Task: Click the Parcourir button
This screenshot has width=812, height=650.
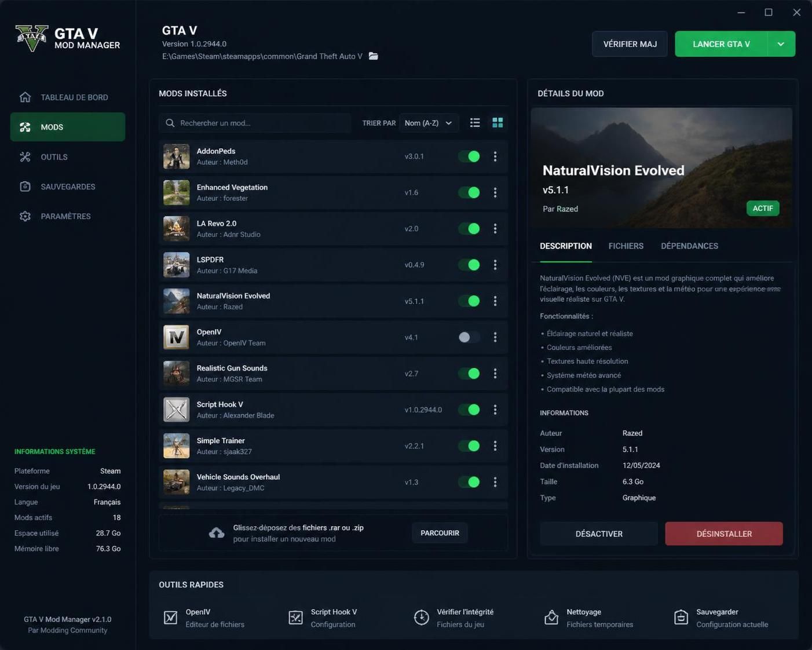Action: (440, 533)
